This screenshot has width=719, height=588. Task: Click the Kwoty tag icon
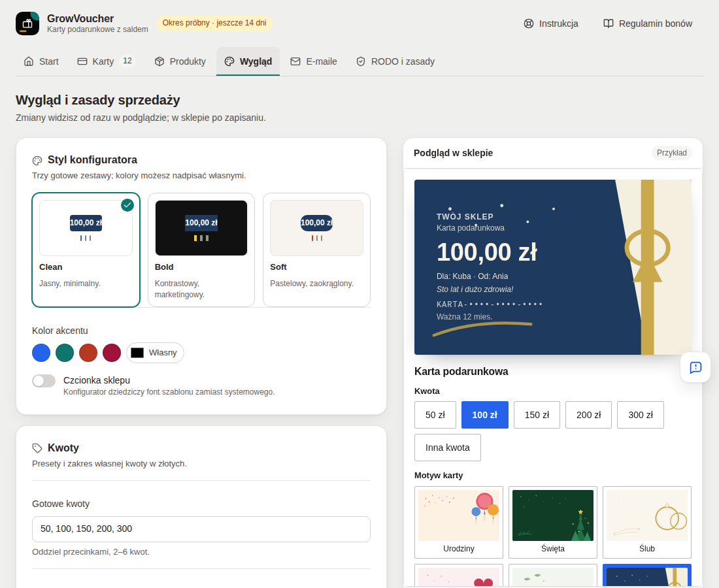tap(37, 448)
